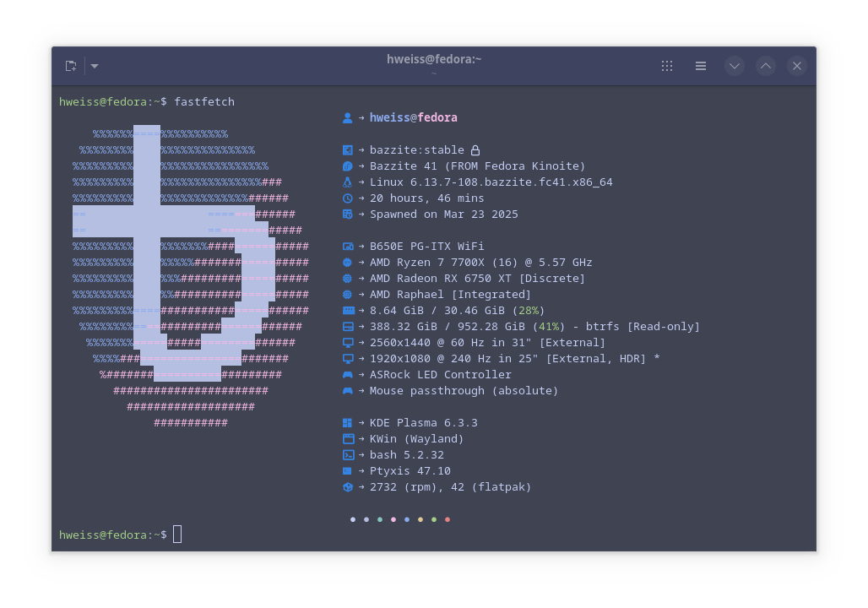Click 'B650E PG-ITX WiFi' text
The width and height of the screenshot is (868, 608).
pos(426,247)
